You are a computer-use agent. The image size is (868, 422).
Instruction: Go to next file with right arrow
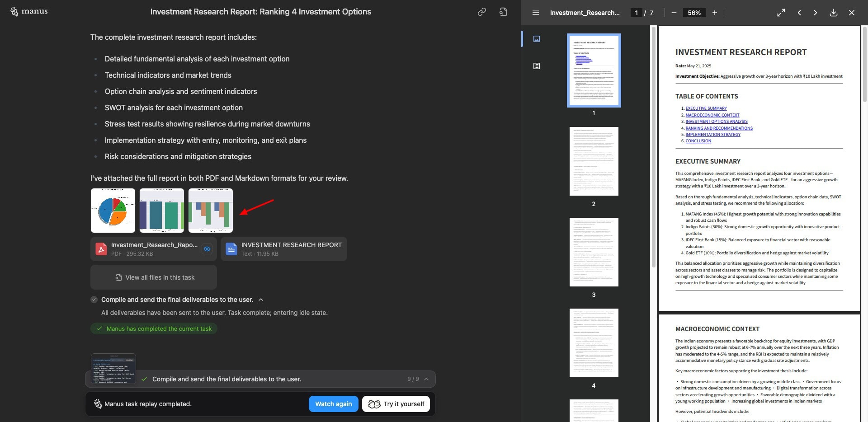(x=816, y=13)
